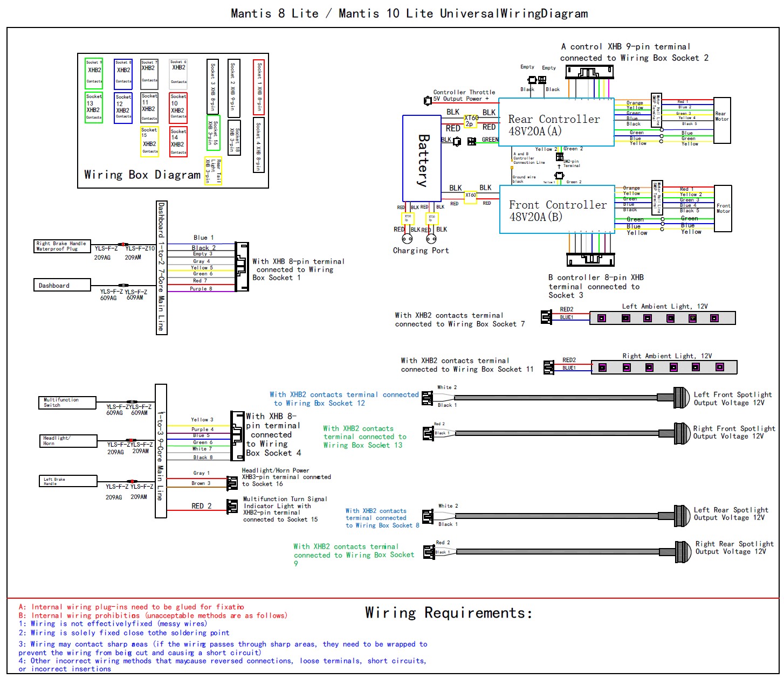
Task: Click the "Empty 3" wire label
Action: coord(203,254)
